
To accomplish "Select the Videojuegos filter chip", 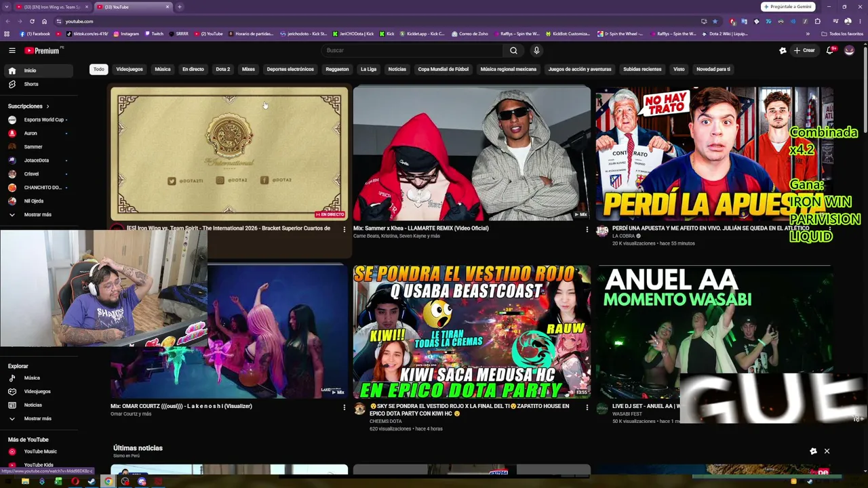I will pyautogui.click(x=130, y=69).
